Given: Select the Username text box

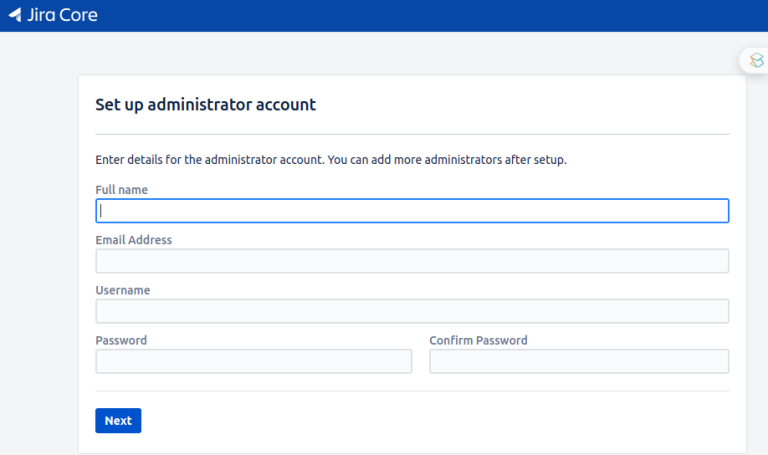Looking at the screenshot, I should pos(412,311).
